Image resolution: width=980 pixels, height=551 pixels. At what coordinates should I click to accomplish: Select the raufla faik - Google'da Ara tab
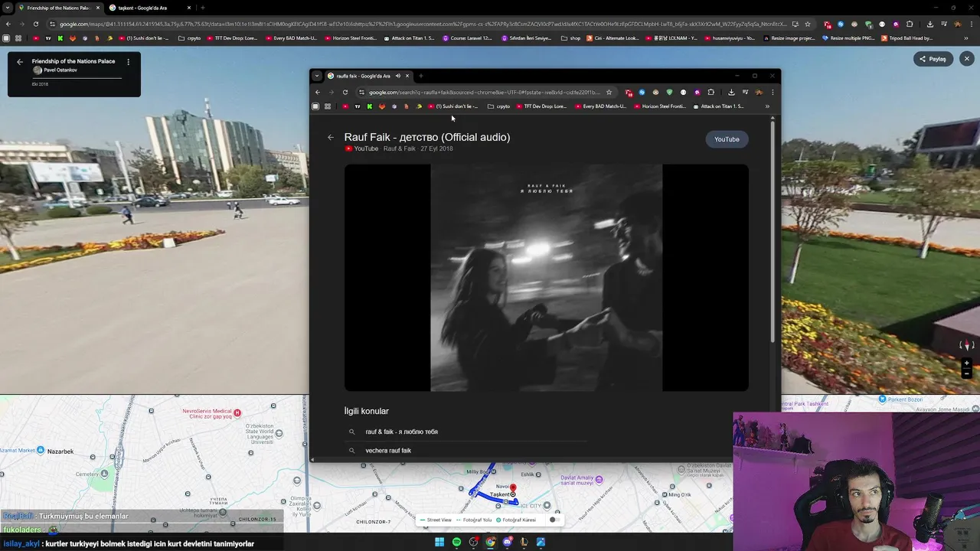point(369,76)
